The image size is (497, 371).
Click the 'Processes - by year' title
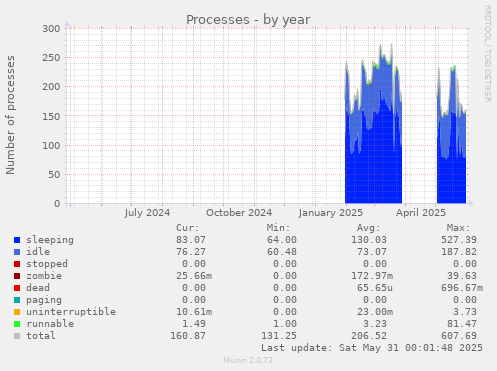pos(248,20)
